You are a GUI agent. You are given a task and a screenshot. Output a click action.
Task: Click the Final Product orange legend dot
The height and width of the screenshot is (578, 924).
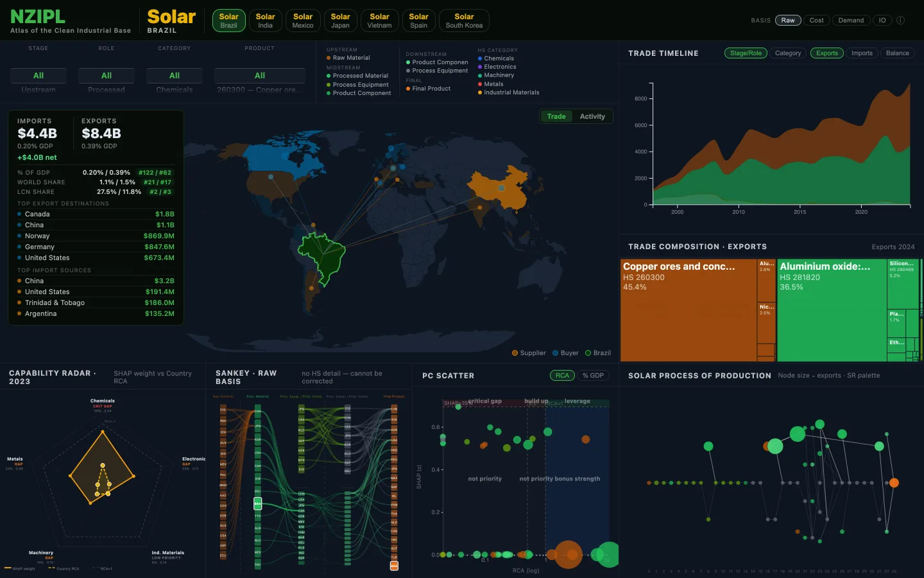(408, 89)
